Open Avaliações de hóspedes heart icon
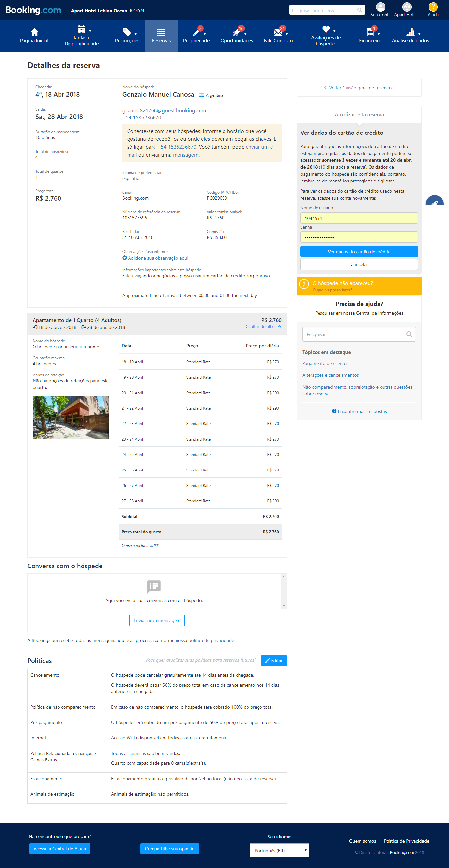The width and height of the screenshot is (449, 868). tap(326, 29)
